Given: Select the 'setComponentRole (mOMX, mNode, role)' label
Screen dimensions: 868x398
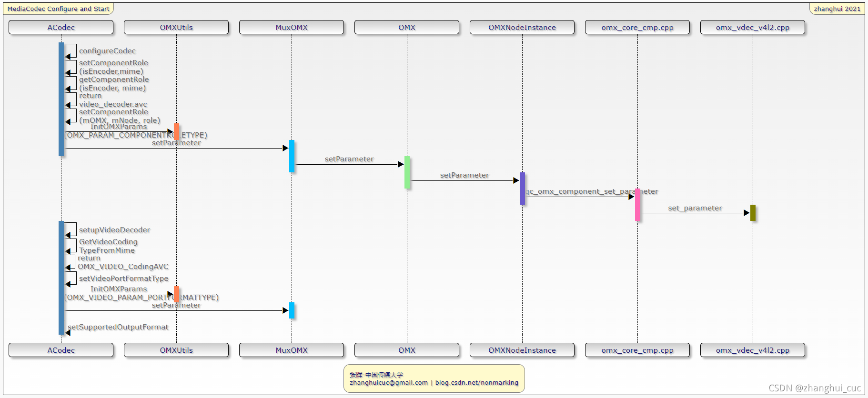Looking at the screenshot, I should [x=120, y=116].
